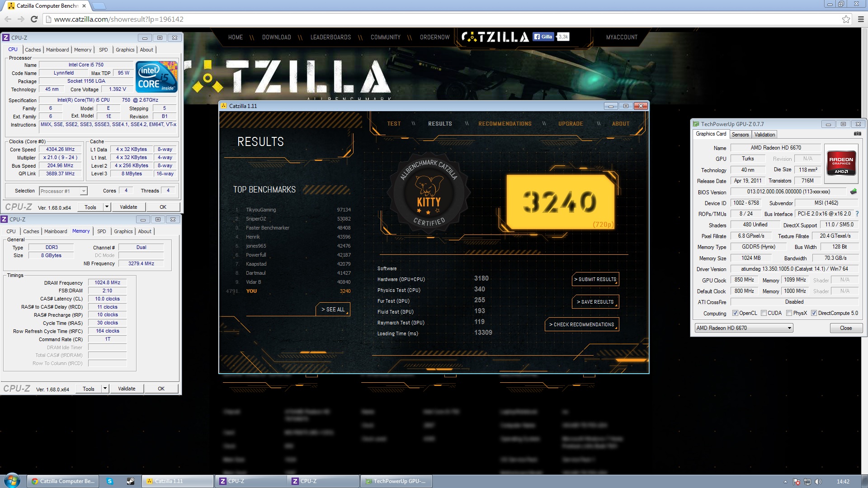The width and height of the screenshot is (868, 488).
Task: Open Mainboard tab in upper CPU-Z
Action: coord(57,50)
